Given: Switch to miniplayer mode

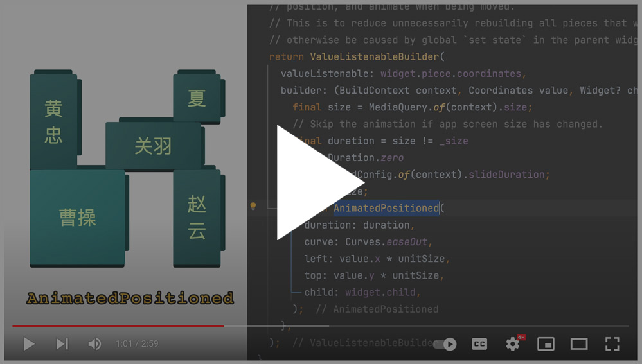Looking at the screenshot, I should (x=546, y=344).
